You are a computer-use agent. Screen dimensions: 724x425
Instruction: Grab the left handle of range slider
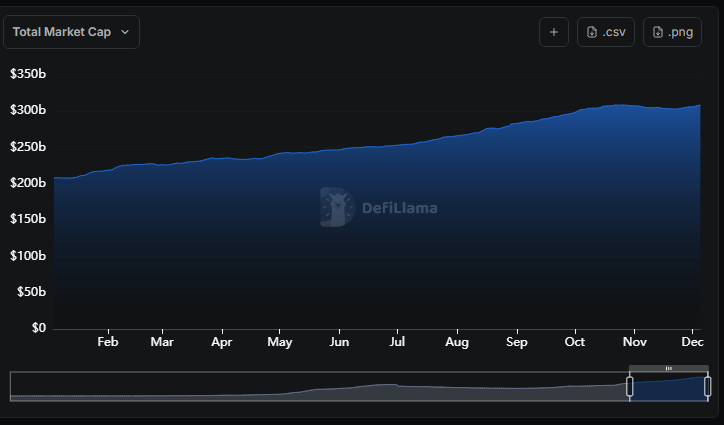tap(629, 386)
